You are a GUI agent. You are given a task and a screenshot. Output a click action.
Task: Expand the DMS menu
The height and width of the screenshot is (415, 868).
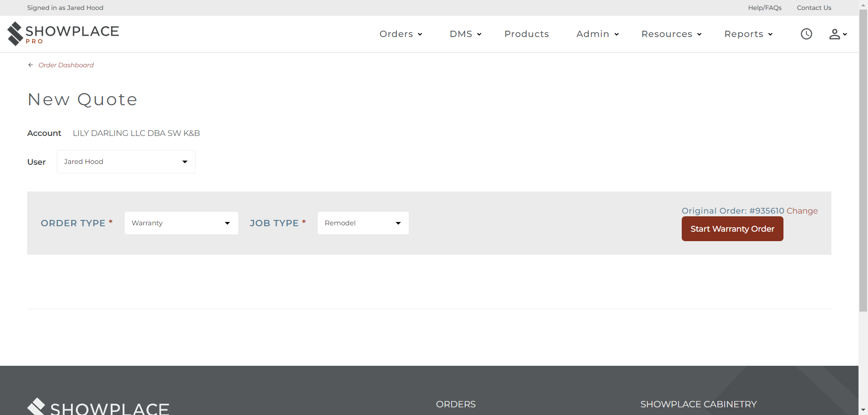466,34
